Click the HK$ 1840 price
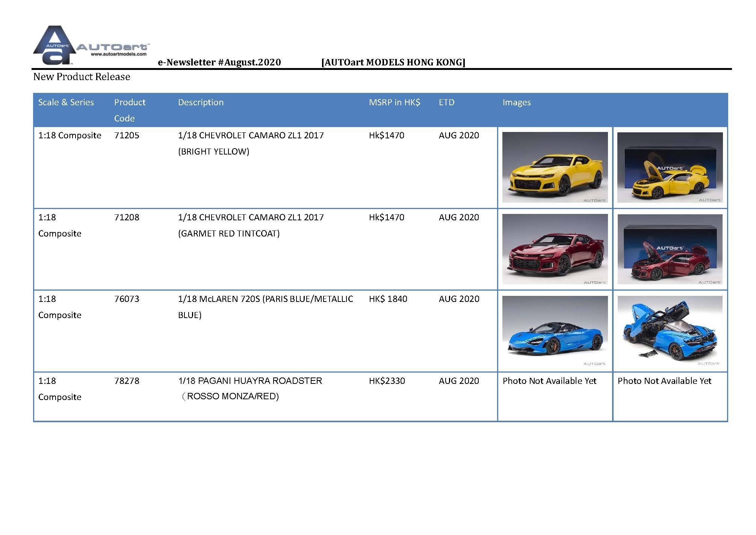Screen dimensions: 756x535 pos(388,299)
